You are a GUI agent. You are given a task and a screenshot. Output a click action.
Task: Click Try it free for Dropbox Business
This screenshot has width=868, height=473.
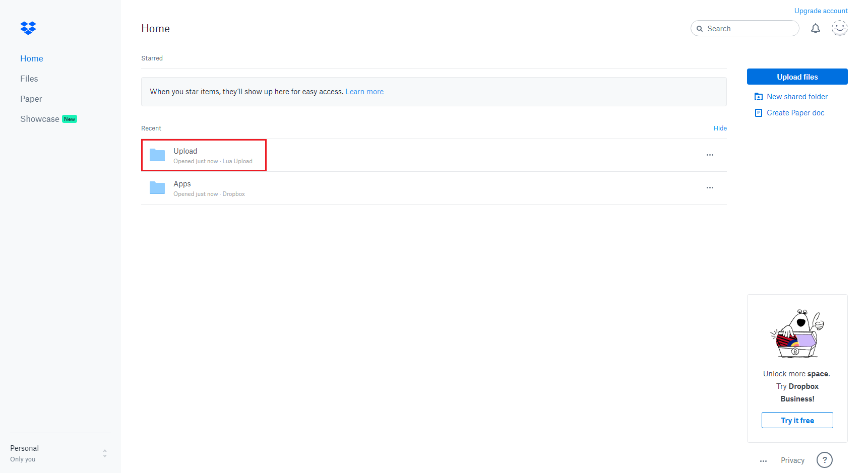797,420
